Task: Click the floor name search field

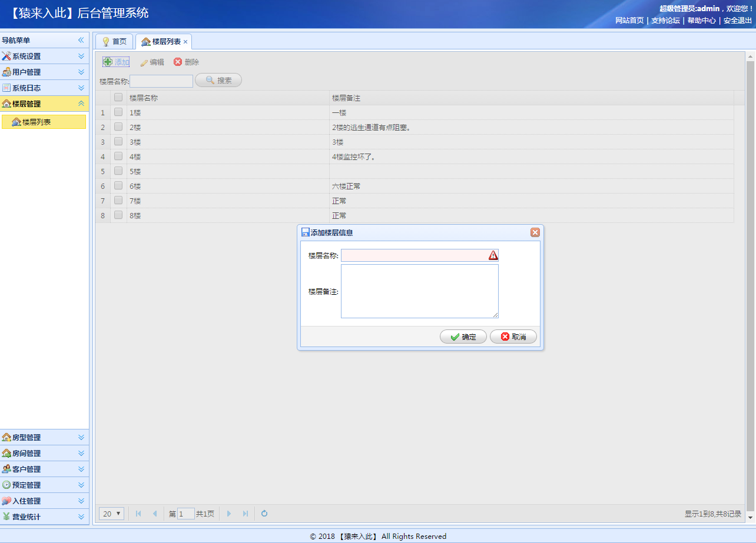Action: (161, 81)
